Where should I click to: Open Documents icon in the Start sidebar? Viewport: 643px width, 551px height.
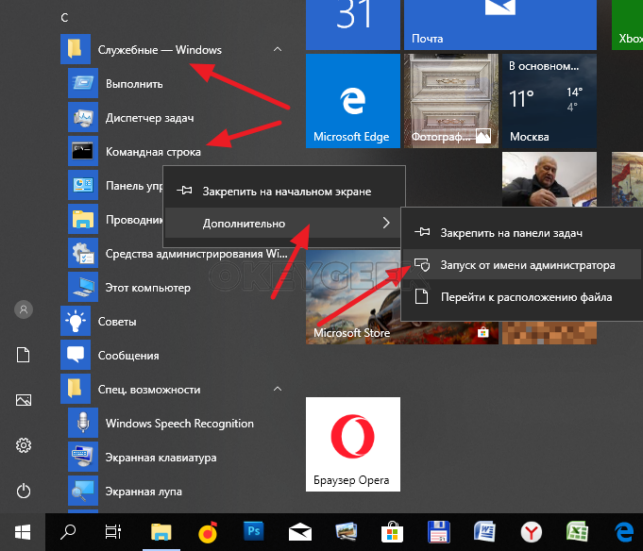[23, 355]
